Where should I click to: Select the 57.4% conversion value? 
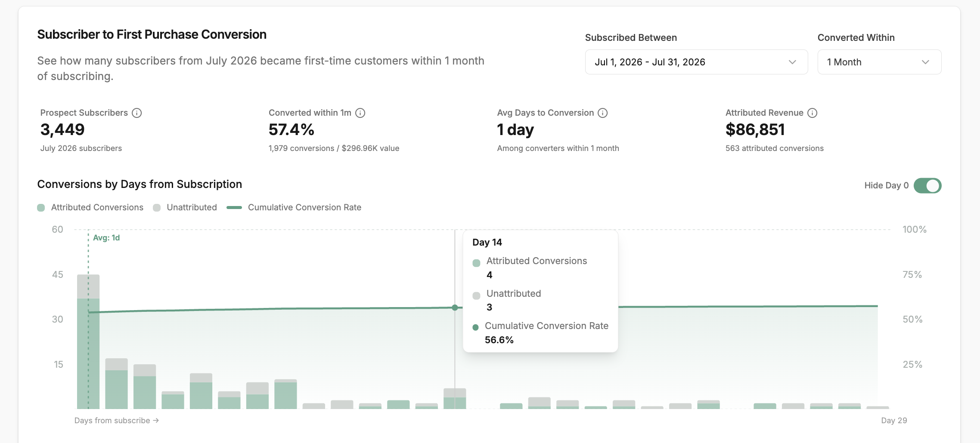292,129
